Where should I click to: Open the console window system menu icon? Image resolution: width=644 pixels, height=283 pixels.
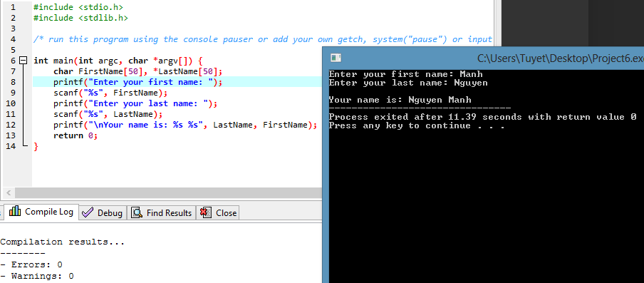336,58
